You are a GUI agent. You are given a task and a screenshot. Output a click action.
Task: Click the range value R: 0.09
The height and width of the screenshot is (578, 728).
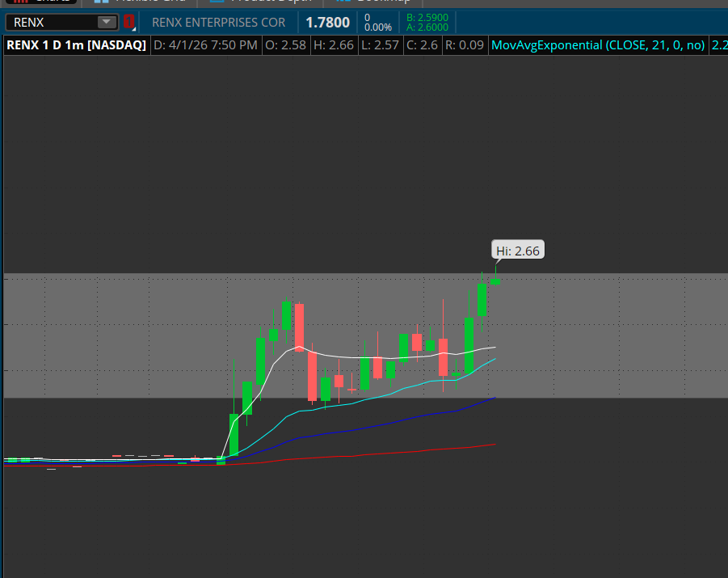[x=465, y=45]
